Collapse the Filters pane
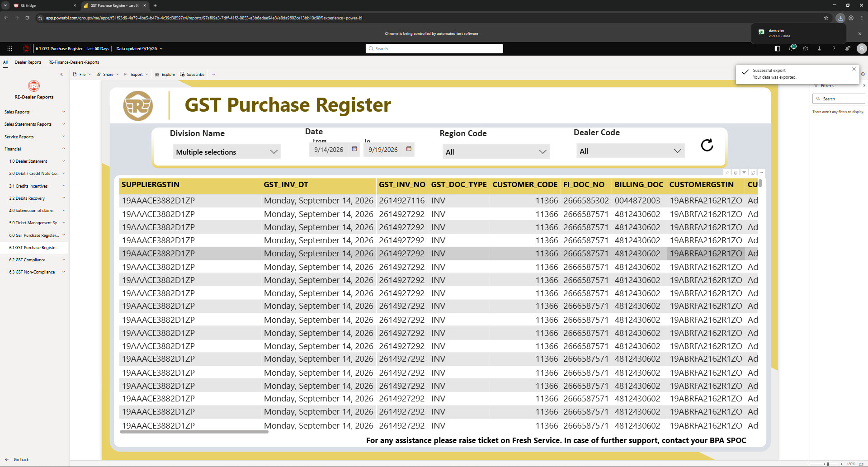The height and width of the screenshot is (467, 868). click(864, 85)
